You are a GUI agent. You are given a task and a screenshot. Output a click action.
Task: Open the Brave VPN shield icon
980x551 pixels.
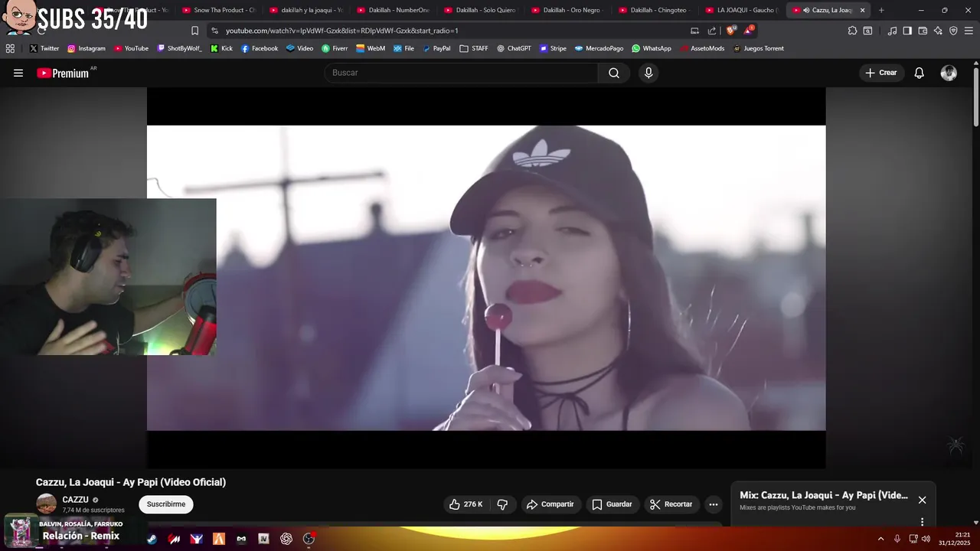point(953,31)
